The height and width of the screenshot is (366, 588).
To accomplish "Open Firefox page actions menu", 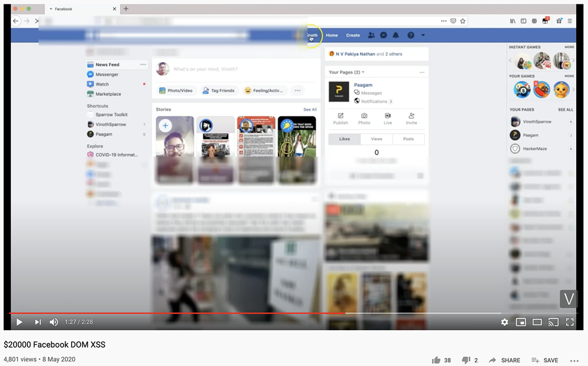I will [443, 21].
